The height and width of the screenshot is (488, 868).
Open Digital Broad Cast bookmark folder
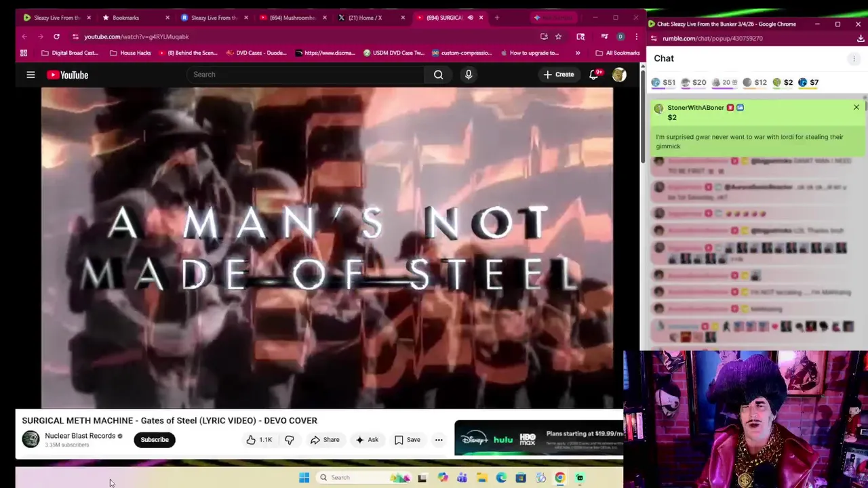70,53
